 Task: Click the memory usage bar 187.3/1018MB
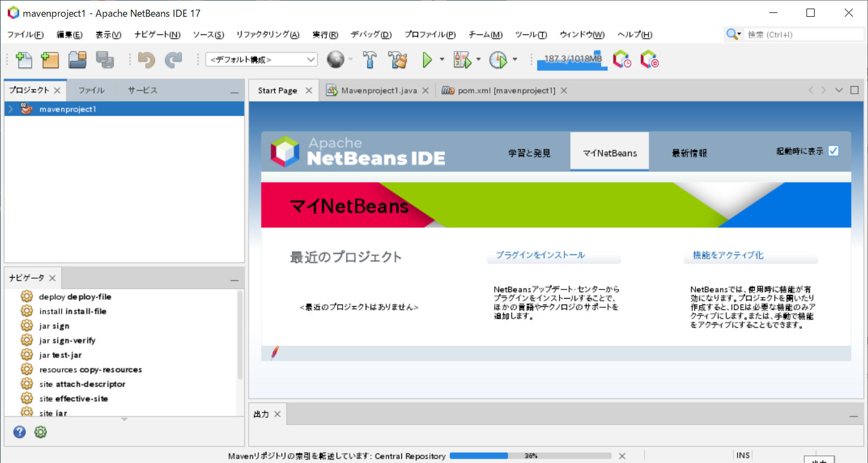pos(572,60)
